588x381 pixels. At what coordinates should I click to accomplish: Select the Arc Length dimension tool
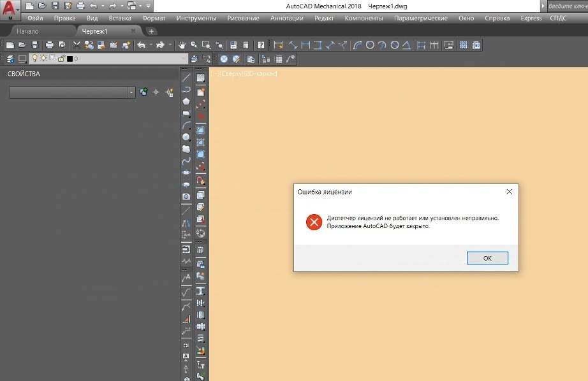pyautogui.click(x=357, y=45)
